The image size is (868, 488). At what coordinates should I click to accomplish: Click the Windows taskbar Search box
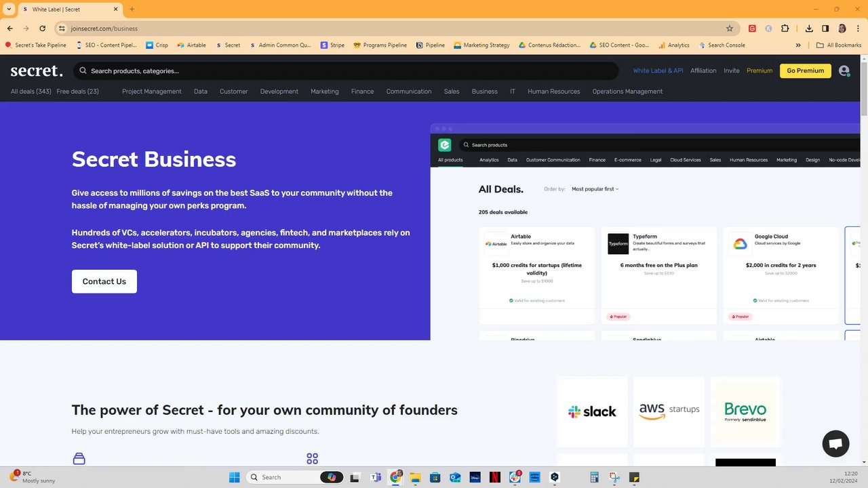(x=294, y=477)
